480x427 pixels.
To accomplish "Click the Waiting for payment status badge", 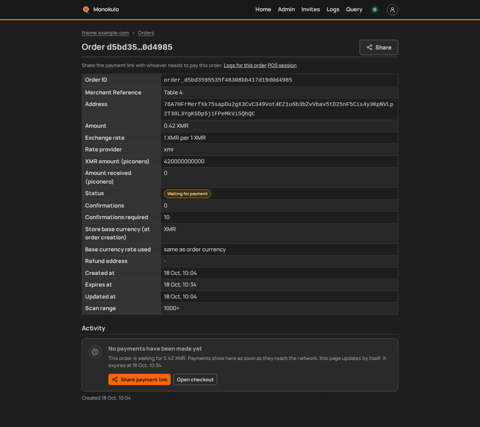I will (187, 194).
